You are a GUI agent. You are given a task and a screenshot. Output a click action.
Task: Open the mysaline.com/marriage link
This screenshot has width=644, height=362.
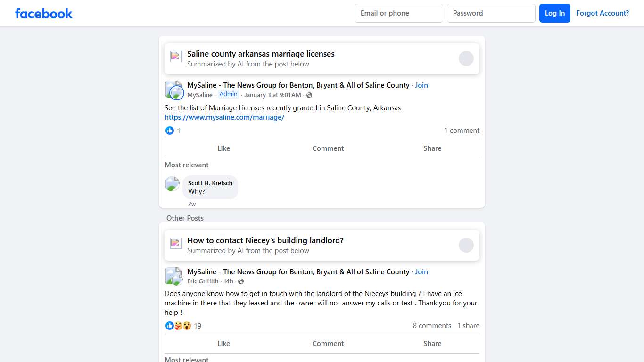224,117
